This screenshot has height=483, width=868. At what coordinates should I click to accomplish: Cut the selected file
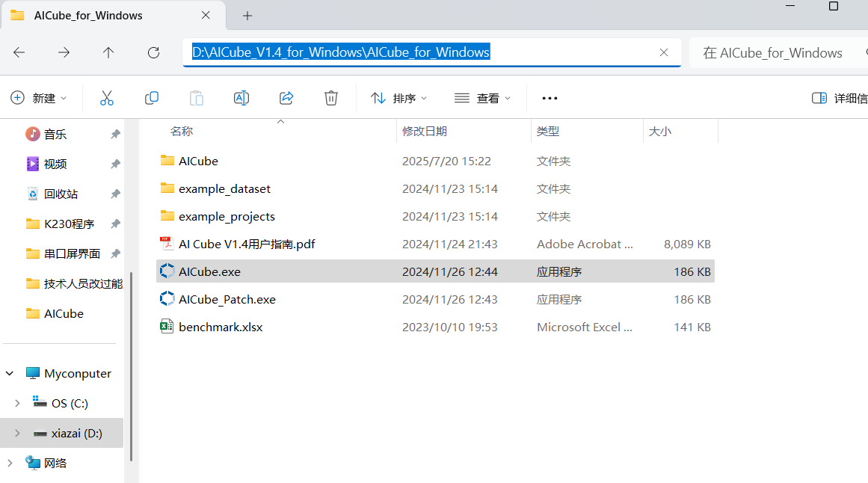(107, 98)
